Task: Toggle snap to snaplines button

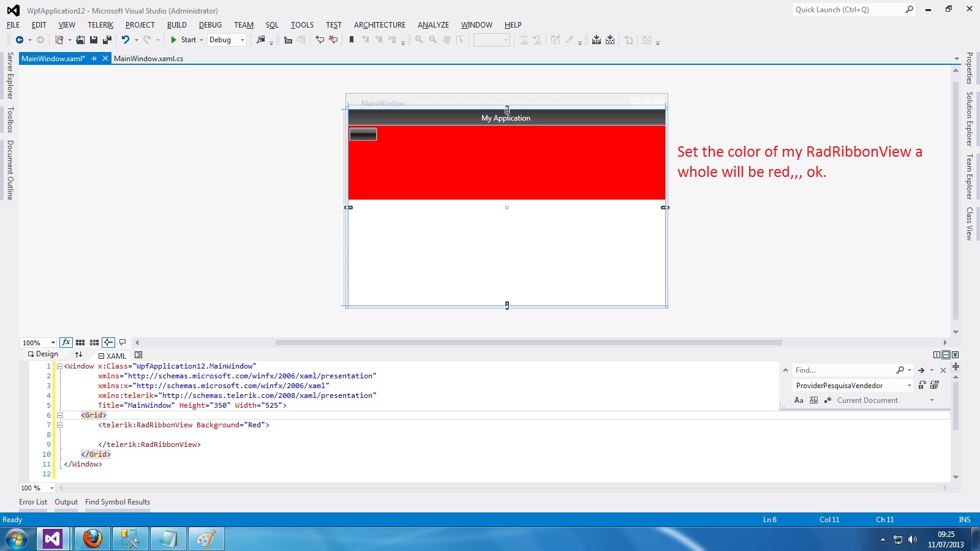Action: (x=108, y=342)
